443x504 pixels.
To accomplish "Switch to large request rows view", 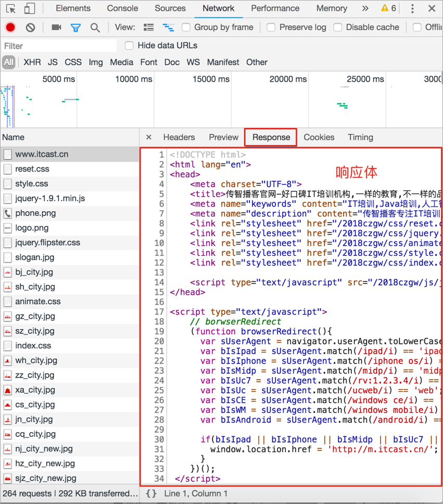I will pyautogui.click(x=148, y=27).
